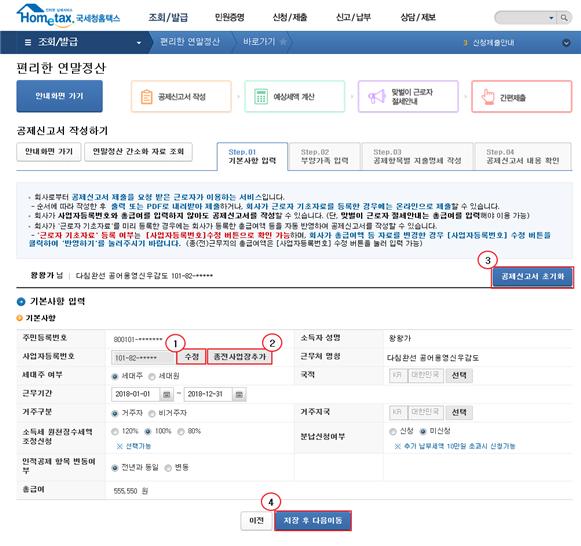This screenshot has height=546, width=581.
Task: Select Step.04 공제신고서 내용 확인 tab
Action: coord(523,156)
